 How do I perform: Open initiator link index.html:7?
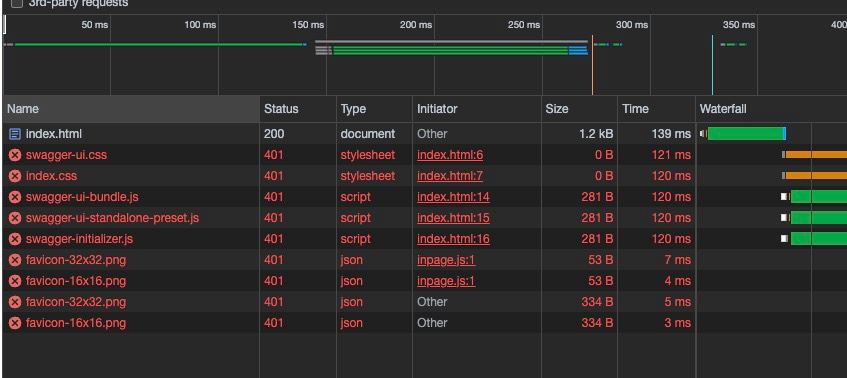pyautogui.click(x=450, y=176)
